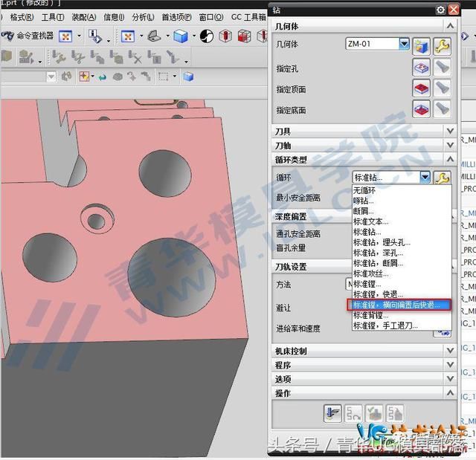The image size is (476, 460).
Task: Click the new geometry icon beside ZM-01
Action: (422, 46)
